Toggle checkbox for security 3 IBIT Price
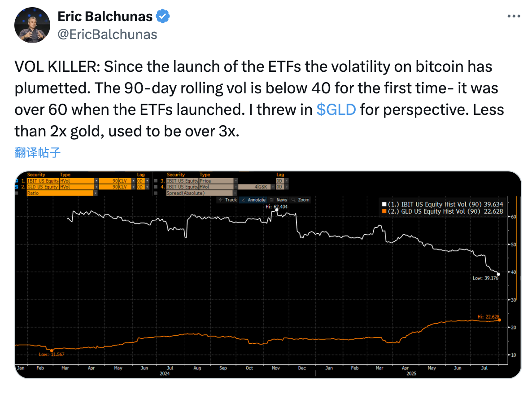Screen dimensions: 532x394 (156, 181)
